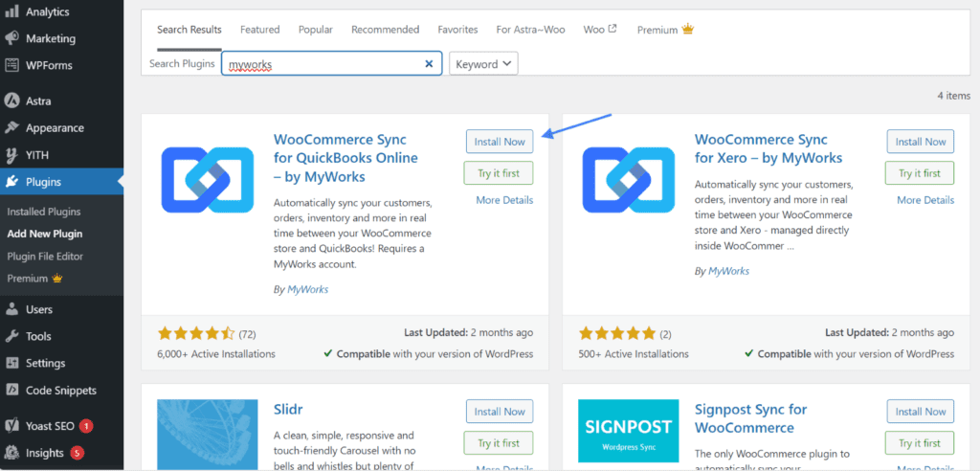Viewport: 980px width, 471px height.
Task: Switch to the Popular tab
Action: click(x=316, y=30)
